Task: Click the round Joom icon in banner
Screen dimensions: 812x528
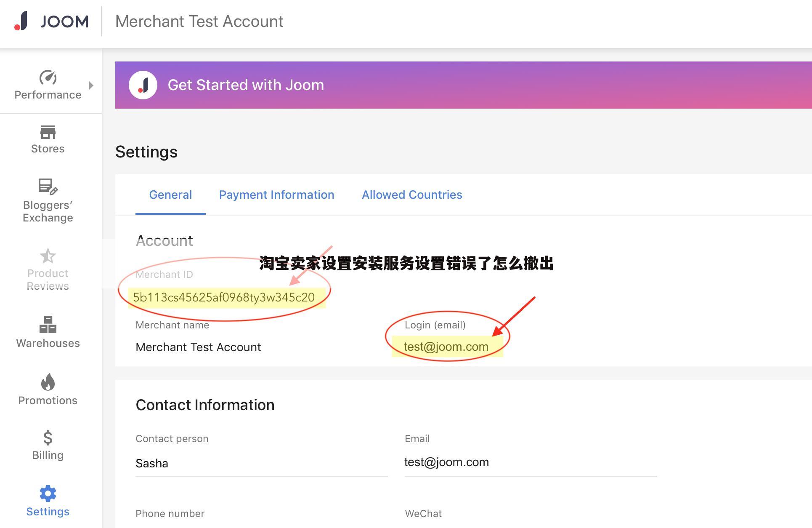Action: (143, 85)
